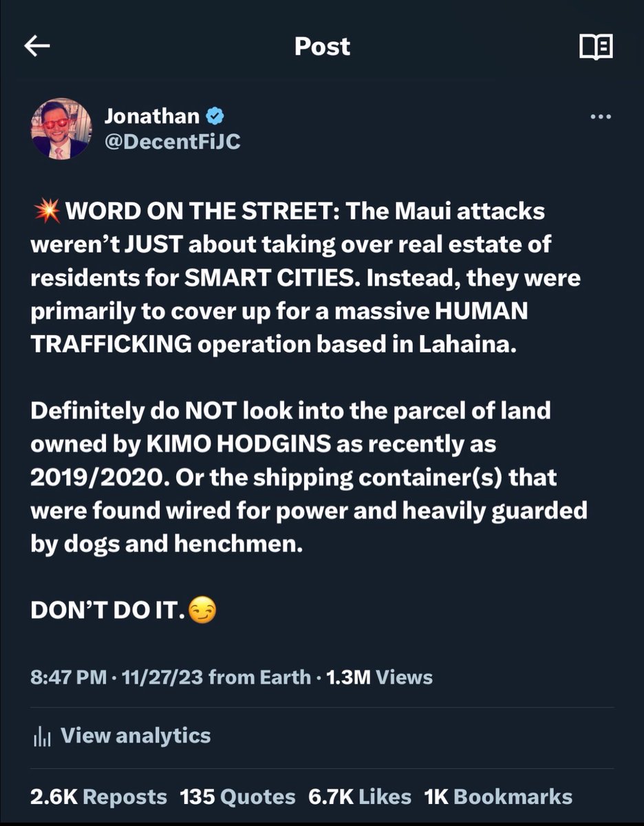Click the 8:47 PM timestamp
Viewport: 644px width, 826px height.
coord(69,677)
